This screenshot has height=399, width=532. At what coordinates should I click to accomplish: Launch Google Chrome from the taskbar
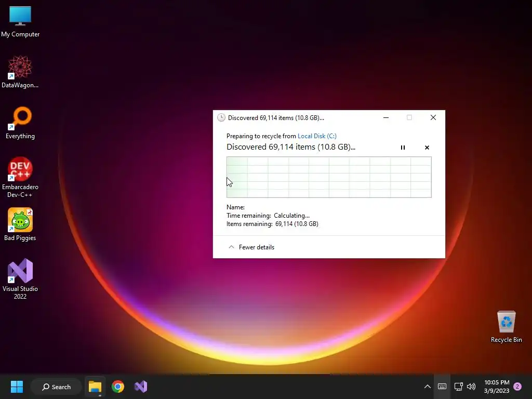(118, 387)
